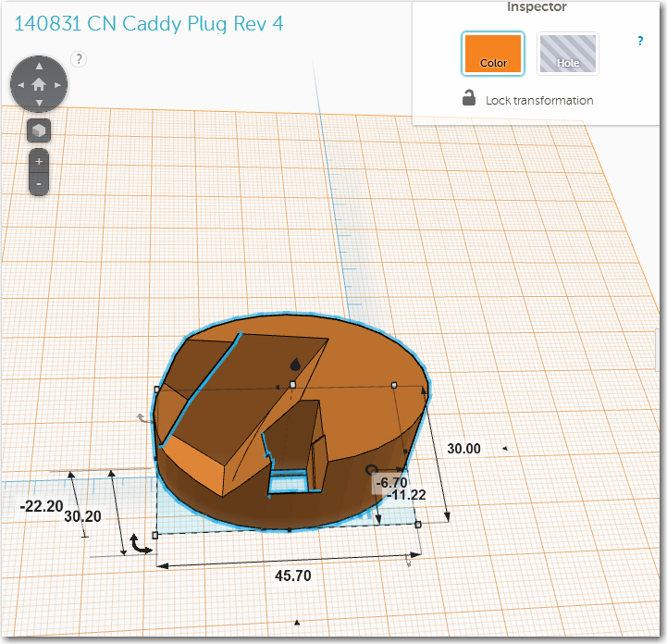The width and height of the screenshot is (667, 644).
Task: Click the fit-view cube icon
Action: [x=39, y=130]
